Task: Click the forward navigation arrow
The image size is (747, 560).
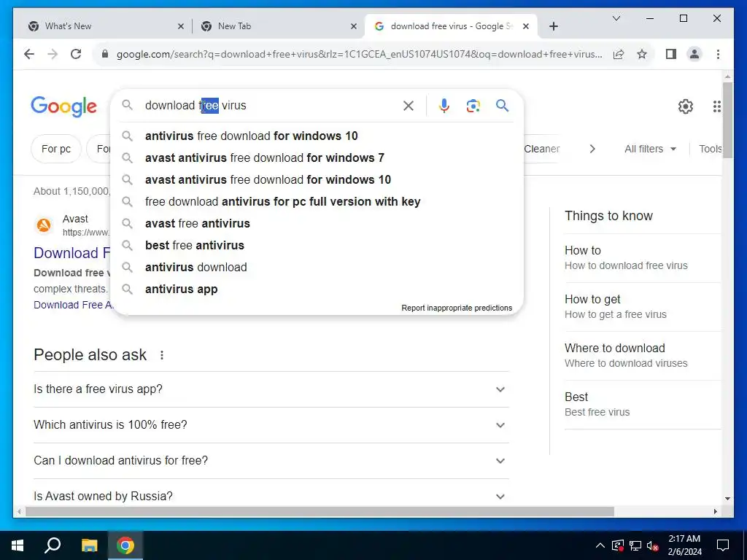Action: [53, 54]
